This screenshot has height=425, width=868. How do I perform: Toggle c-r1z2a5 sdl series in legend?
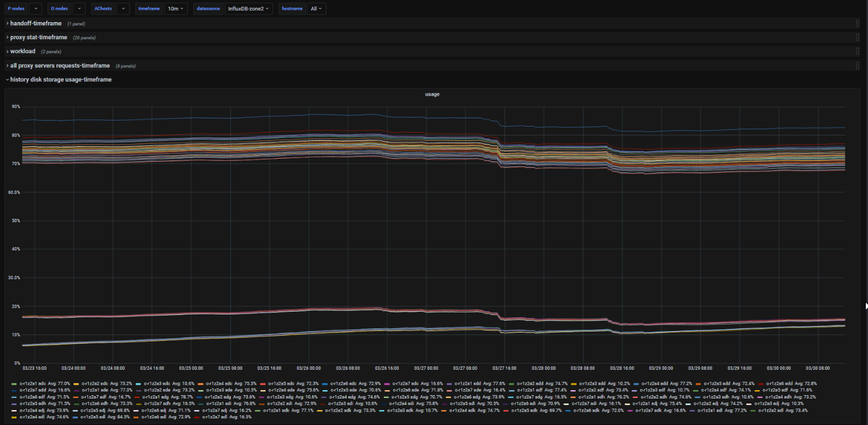(93, 417)
